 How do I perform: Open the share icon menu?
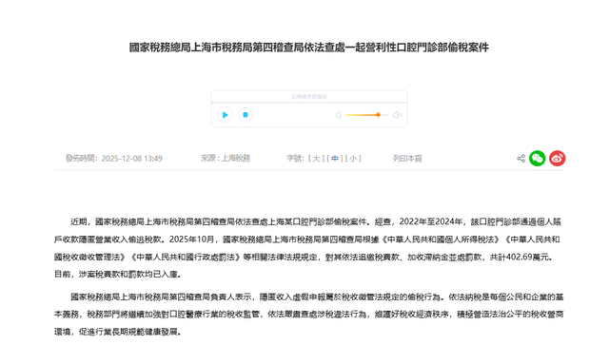[x=521, y=159]
